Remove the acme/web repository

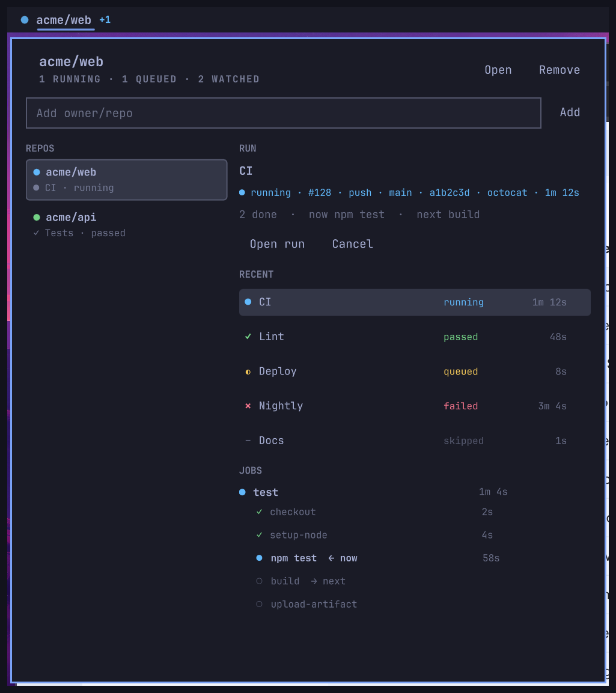[x=560, y=70]
